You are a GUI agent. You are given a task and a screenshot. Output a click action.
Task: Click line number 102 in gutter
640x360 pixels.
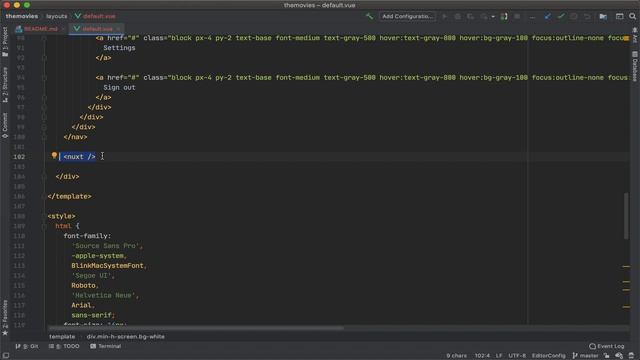(19, 157)
